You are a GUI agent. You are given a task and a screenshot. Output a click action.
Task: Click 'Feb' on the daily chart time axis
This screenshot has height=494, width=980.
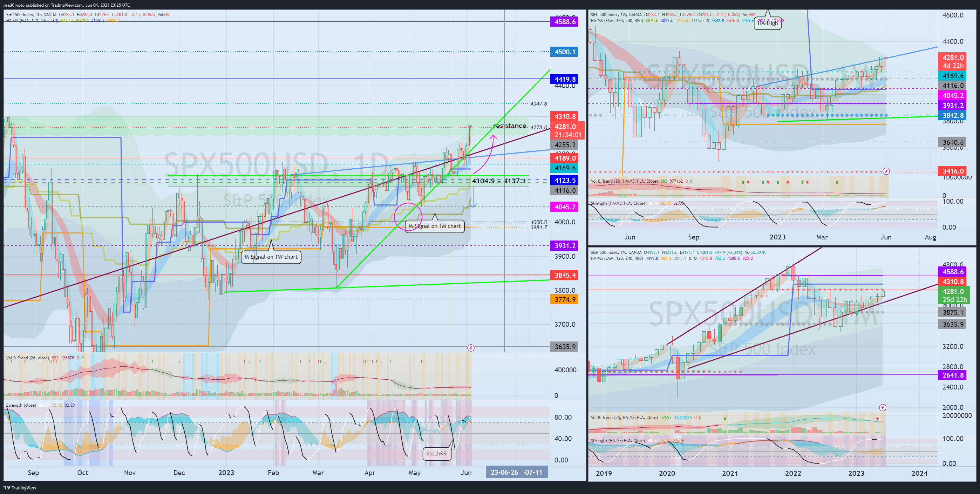coord(273,473)
